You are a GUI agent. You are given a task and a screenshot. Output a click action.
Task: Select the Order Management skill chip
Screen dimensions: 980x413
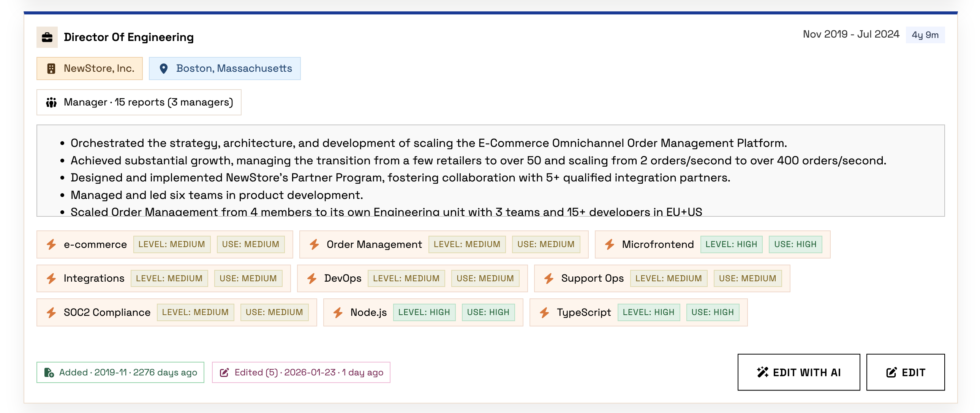coord(374,244)
